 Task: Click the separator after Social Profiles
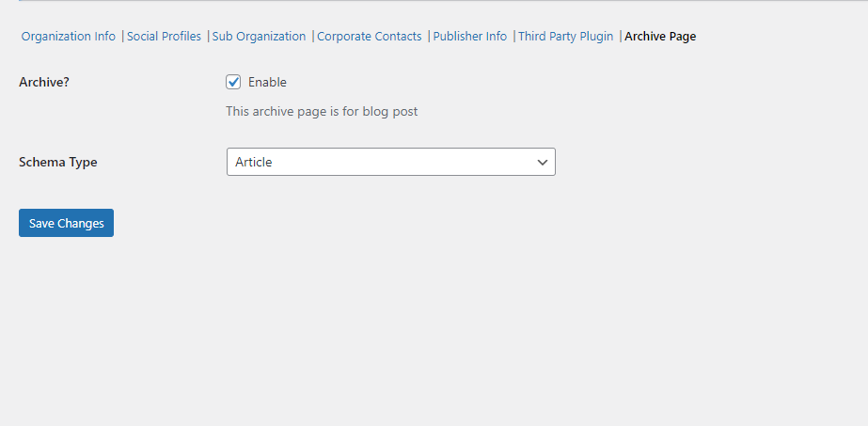pyautogui.click(x=208, y=37)
